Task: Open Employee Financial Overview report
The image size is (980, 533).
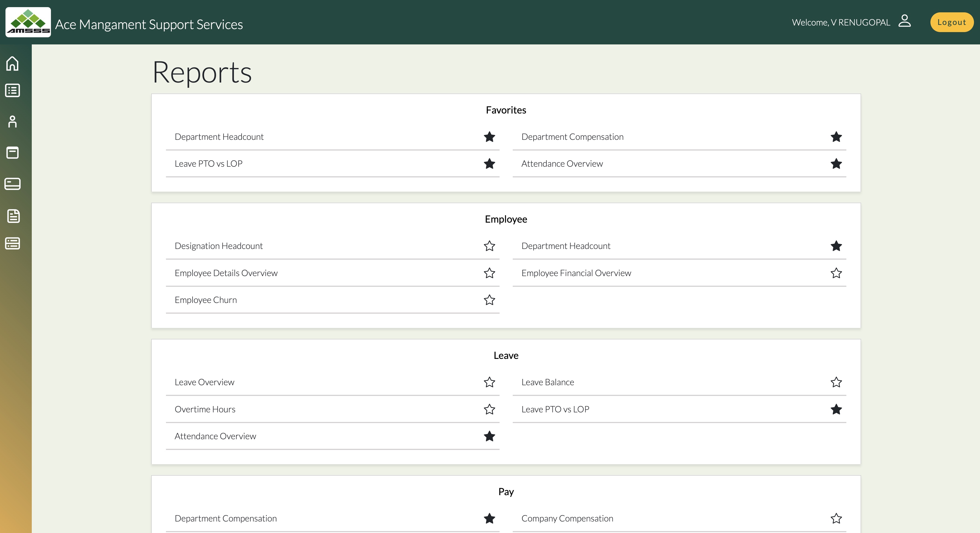Action: [576, 273]
